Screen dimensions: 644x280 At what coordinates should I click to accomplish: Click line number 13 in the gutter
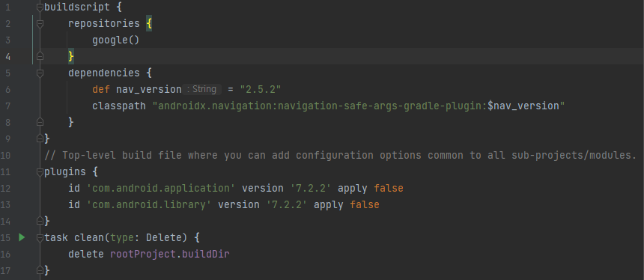(6, 204)
